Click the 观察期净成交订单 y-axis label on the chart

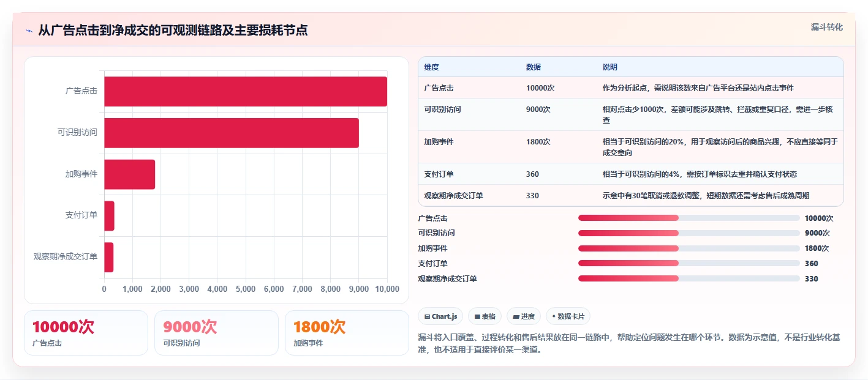pyautogui.click(x=66, y=257)
